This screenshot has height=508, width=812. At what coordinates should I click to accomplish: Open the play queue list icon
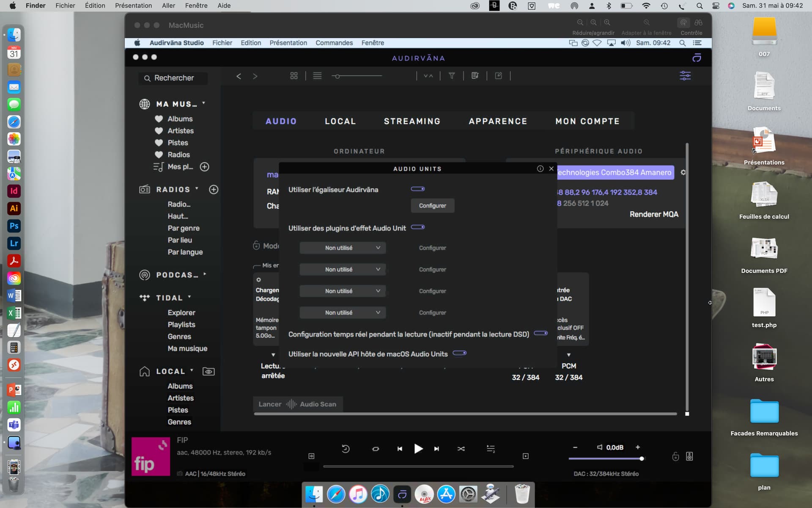click(x=491, y=449)
